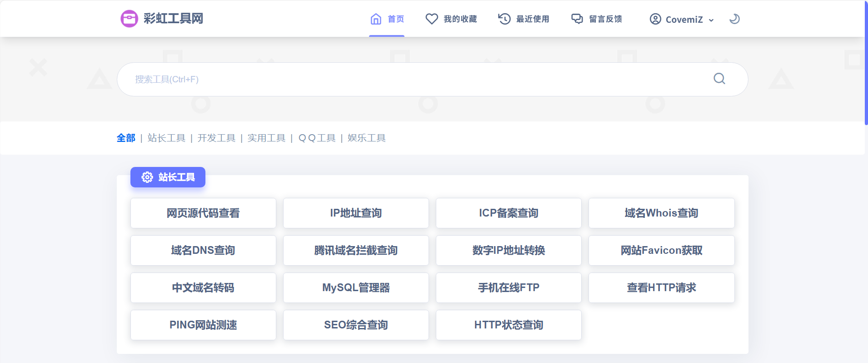
Task: Open the IP地址查询 tool
Action: pos(356,213)
